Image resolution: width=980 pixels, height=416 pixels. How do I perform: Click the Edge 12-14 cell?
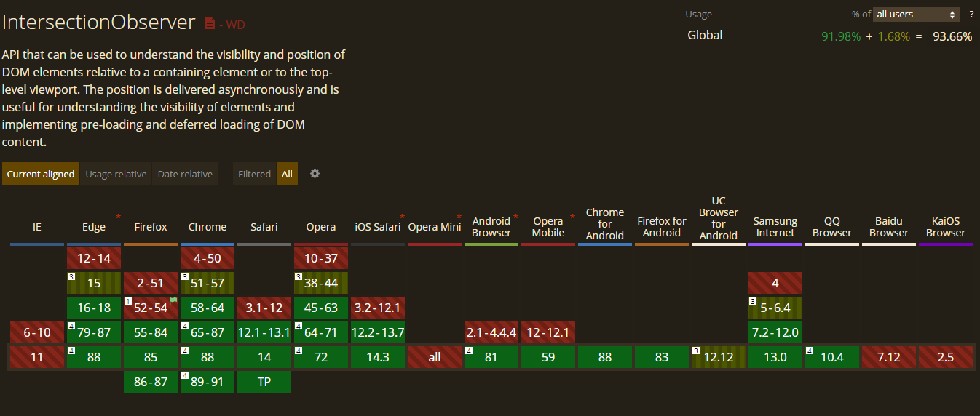pyautogui.click(x=94, y=258)
